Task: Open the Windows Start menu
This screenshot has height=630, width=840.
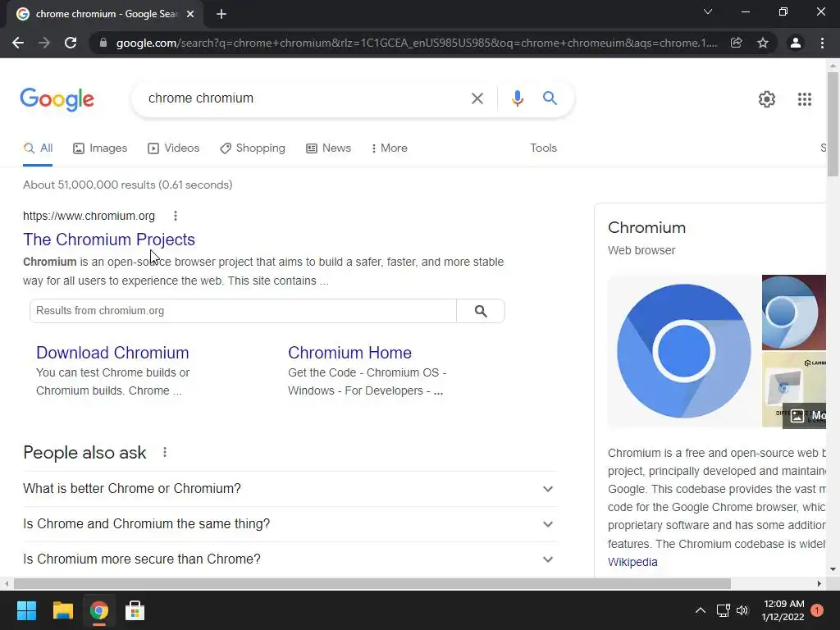Action: coord(26,610)
